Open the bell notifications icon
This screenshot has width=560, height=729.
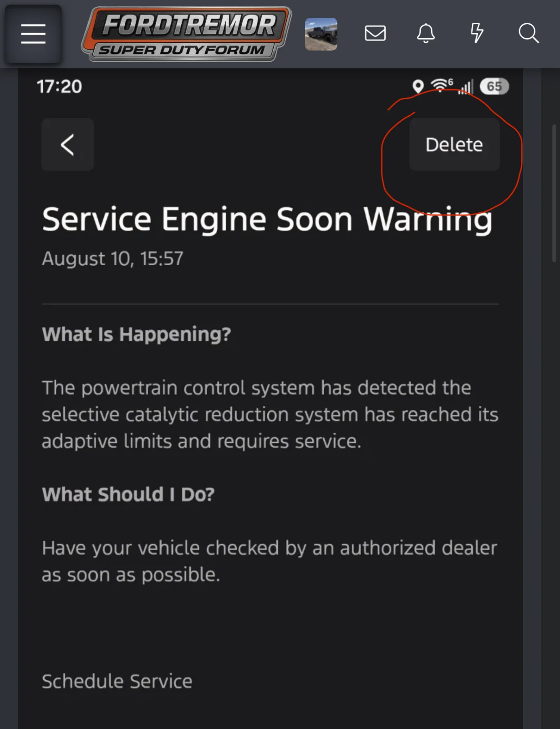(x=426, y=33)
